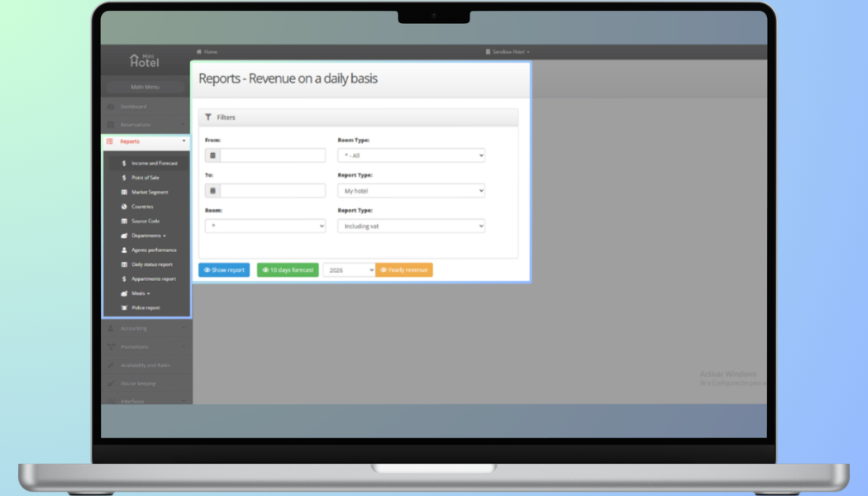Open the Sandbox Hotel dropdown

[508, 51]
